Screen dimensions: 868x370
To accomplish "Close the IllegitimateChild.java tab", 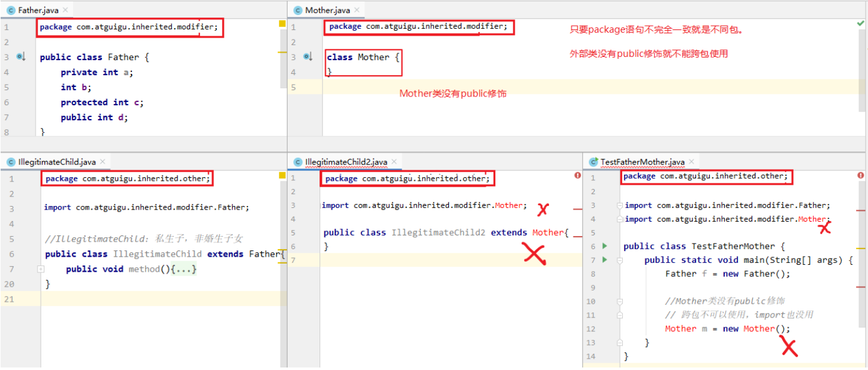I will (104, 162).
